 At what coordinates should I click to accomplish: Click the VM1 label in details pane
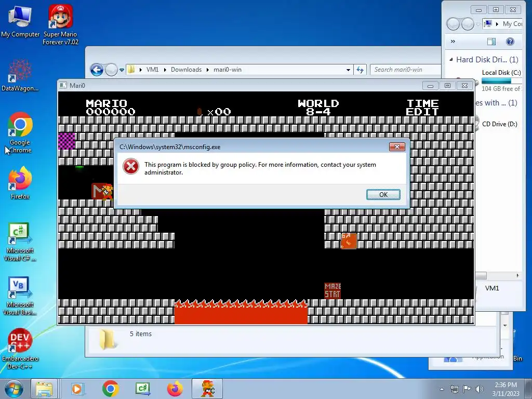(491, 288)
